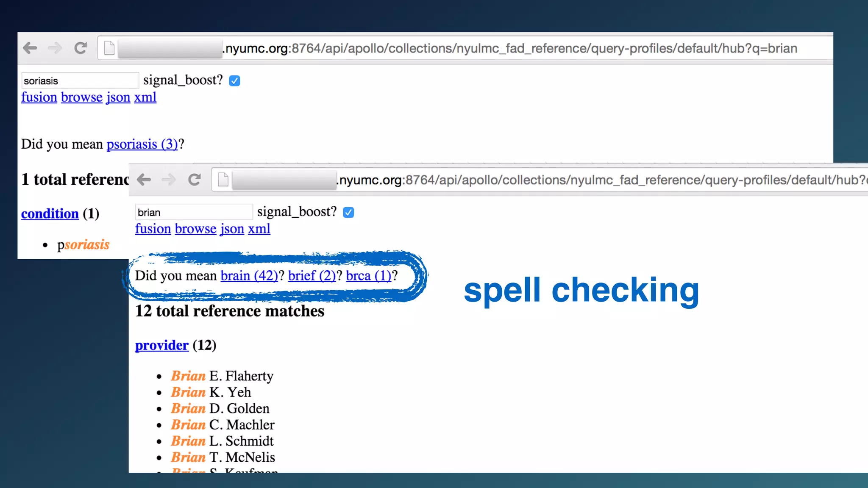This screenshot has width=868, height=488.
Task: Click the page icon in the front window address bar
Action: click(x=223, y=180)
